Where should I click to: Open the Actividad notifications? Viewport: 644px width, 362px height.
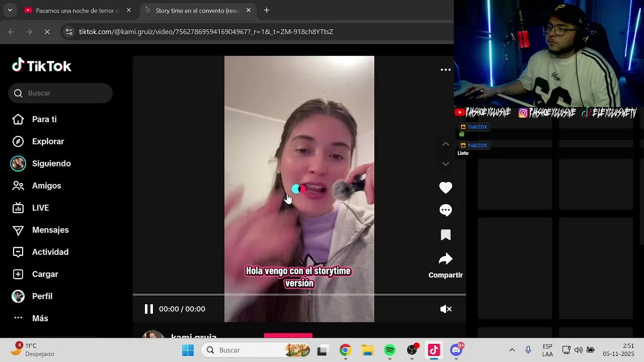[x=50, y=252]
